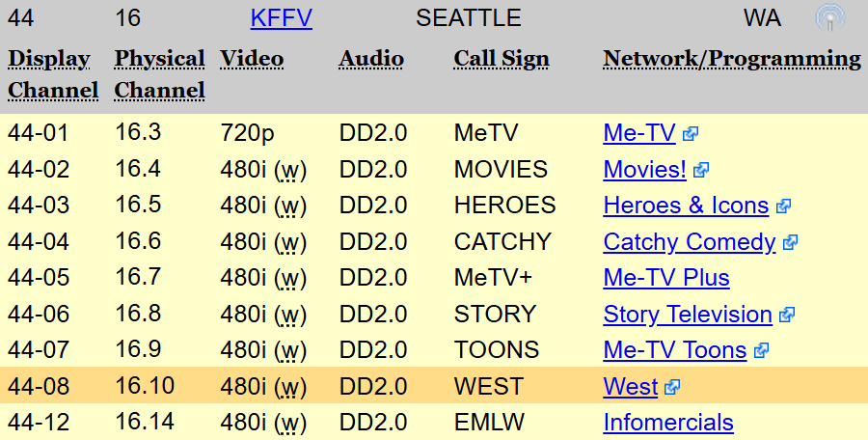This screenshot has height=440, width=868.
Task: Open the Me-TV Plus link
Action: click(x=666, y=278)
